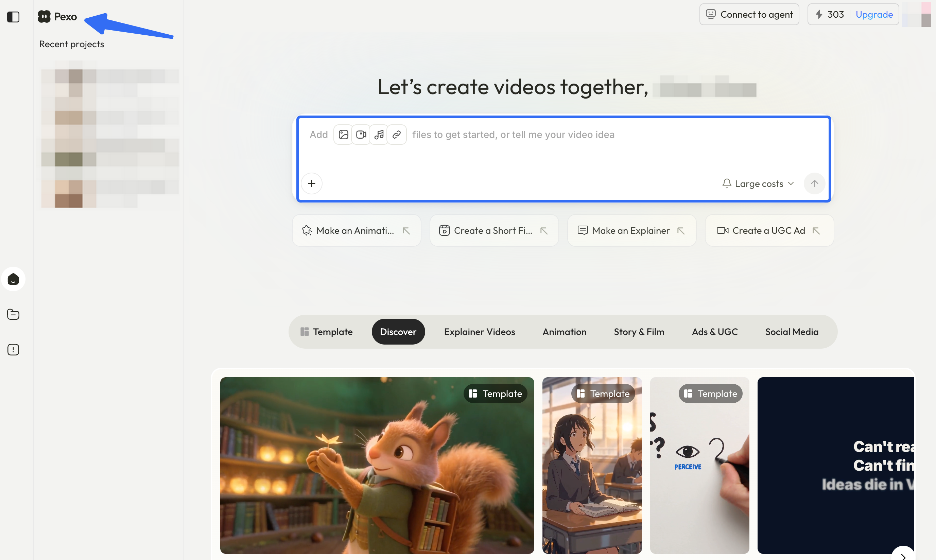Add an image file via image icon
Viewport: 936px width, 560px height.
[343, 135]
